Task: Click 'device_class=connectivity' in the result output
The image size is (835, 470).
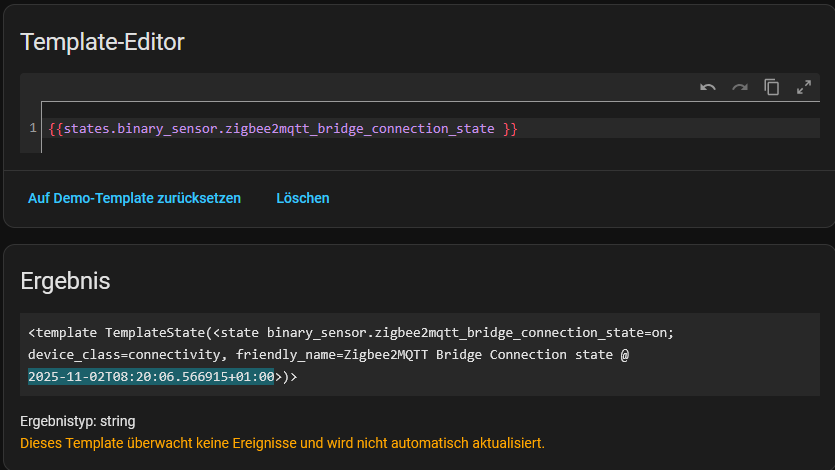Action: point(126,354)
